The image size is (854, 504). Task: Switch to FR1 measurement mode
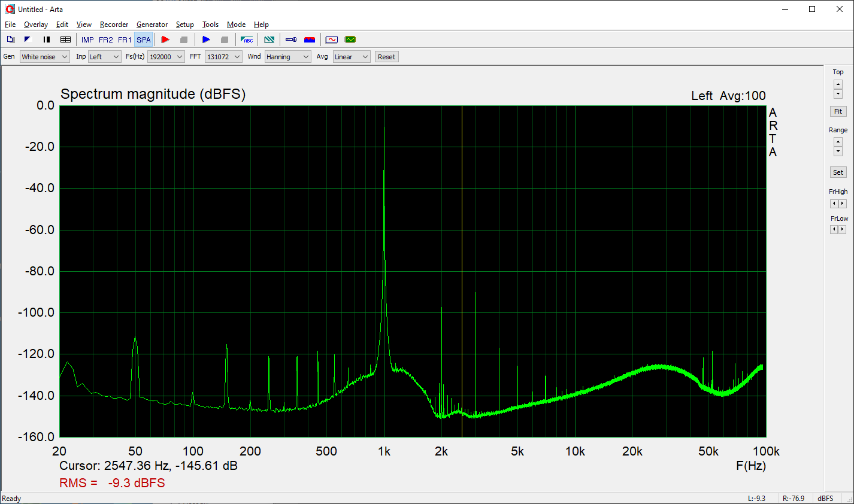point(125,40)
